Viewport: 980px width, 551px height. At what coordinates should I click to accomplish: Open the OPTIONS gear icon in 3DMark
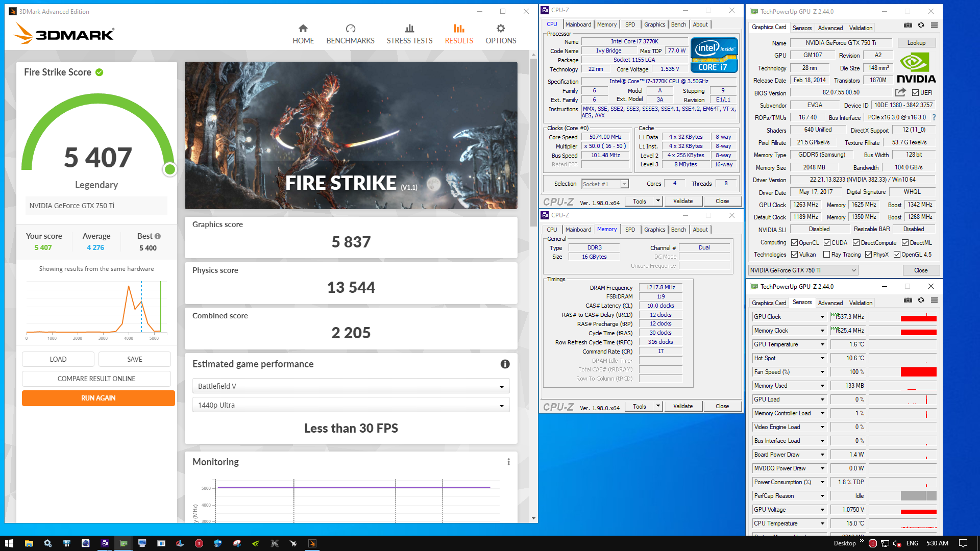pyautogui.click(x=501, y=29)
